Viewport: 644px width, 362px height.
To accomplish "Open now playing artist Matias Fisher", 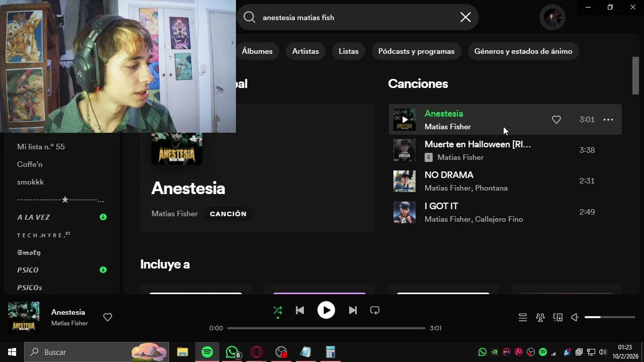I will click(x=69, y=323).
